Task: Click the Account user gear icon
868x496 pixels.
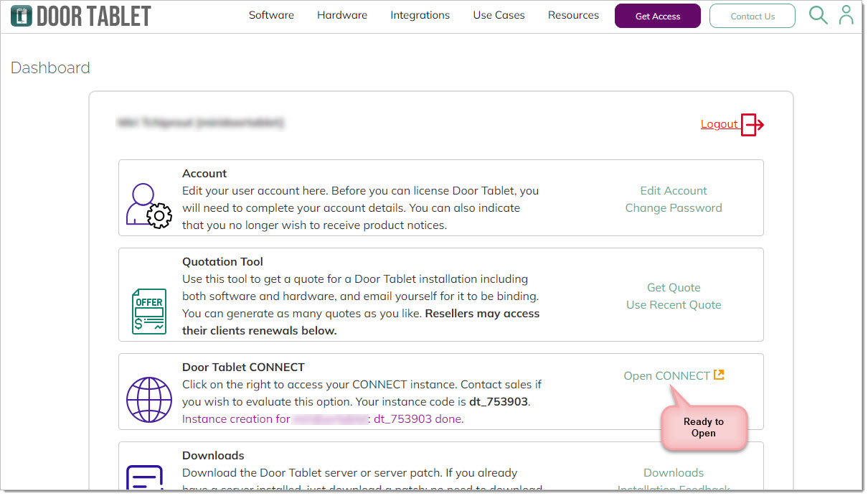Action: point(148,205)
